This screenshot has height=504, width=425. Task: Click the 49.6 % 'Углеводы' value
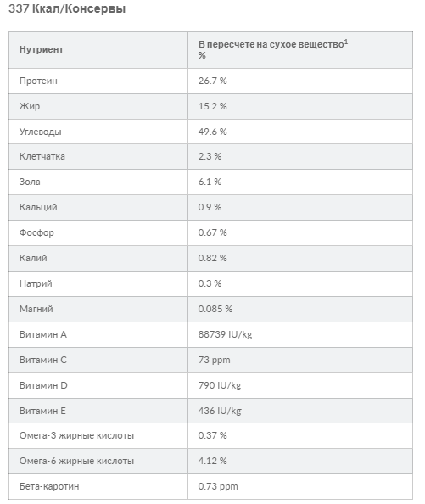(x=212, y=132)
